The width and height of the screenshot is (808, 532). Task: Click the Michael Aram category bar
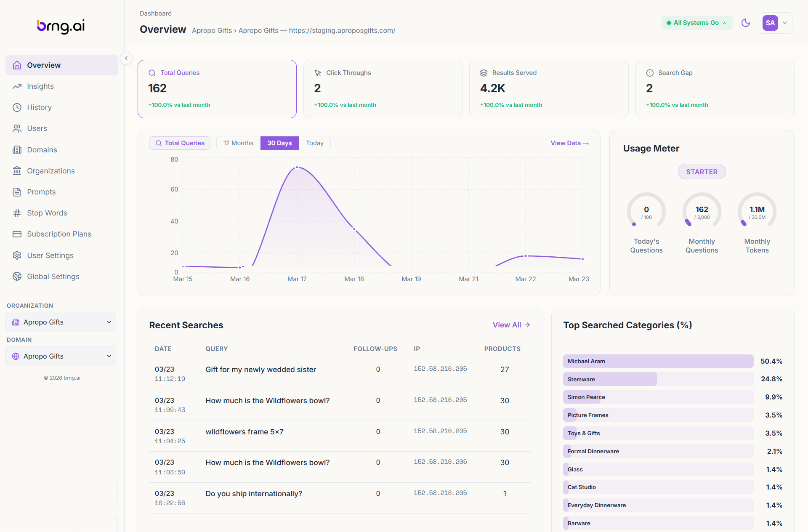658,361
